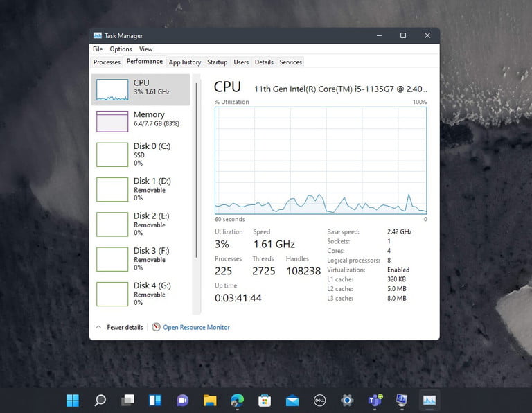Select the Memory mini graph thumbnail
The image size is (532, 413).
(x=112, y=121)
